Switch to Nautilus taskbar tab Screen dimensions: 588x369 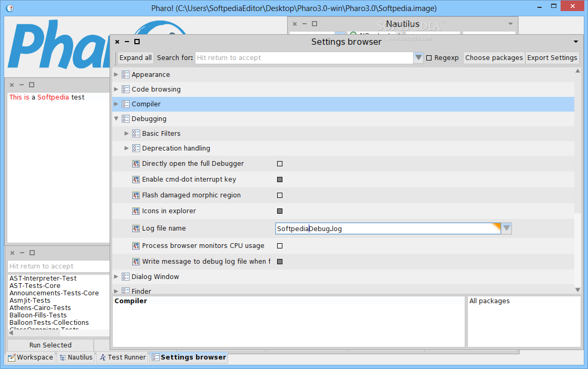pyautogui.click(x=76, y=357)
